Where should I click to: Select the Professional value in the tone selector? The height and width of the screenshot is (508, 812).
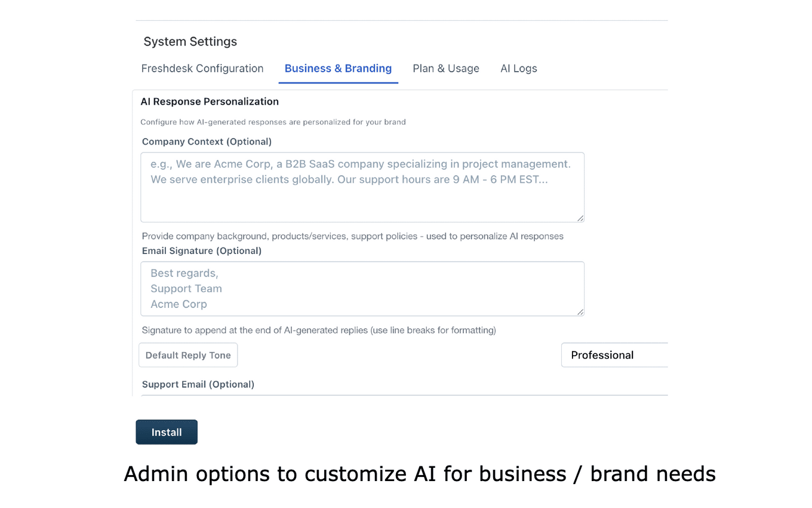(602, 355)
